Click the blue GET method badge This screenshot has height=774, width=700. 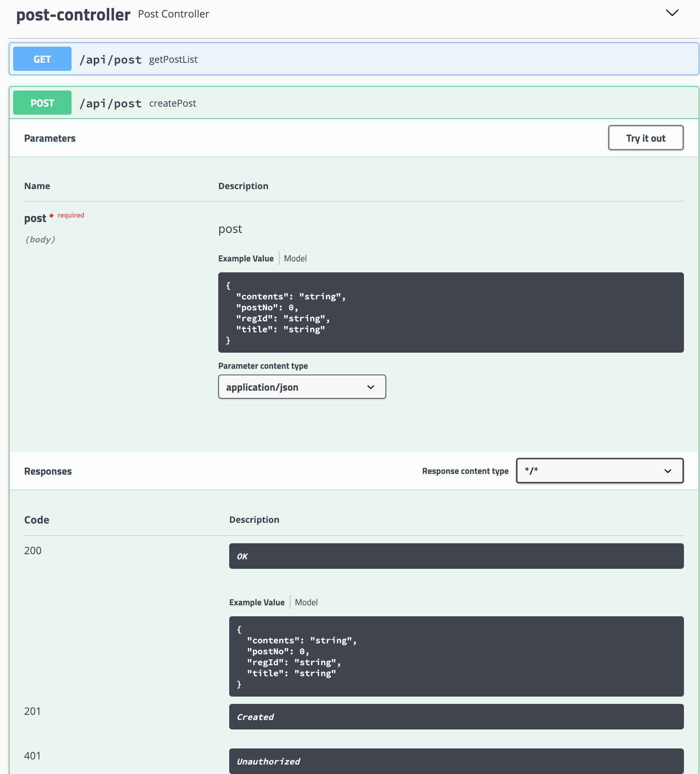(42, 59)
